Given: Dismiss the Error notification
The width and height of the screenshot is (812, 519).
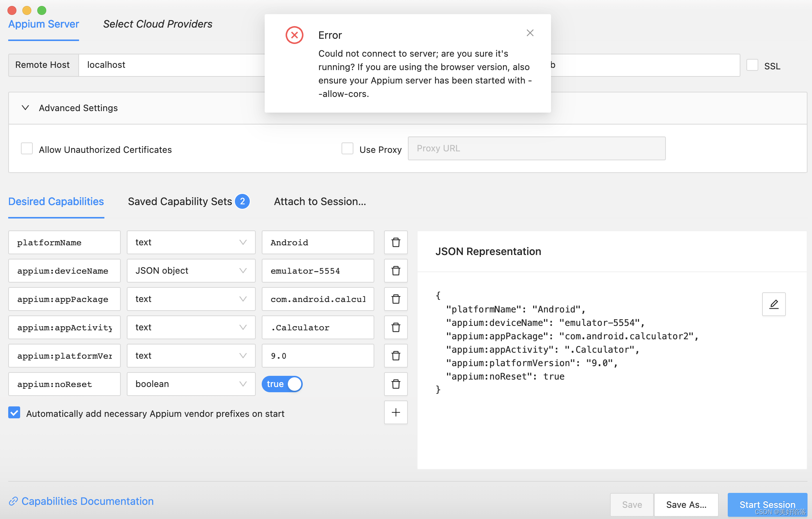Looking at the screenshot, I should [530, 33].
